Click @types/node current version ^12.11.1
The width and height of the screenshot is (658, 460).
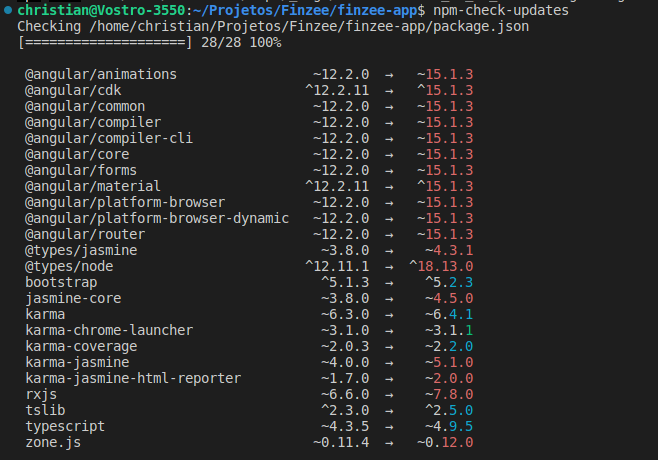click(x=337, y=266)
